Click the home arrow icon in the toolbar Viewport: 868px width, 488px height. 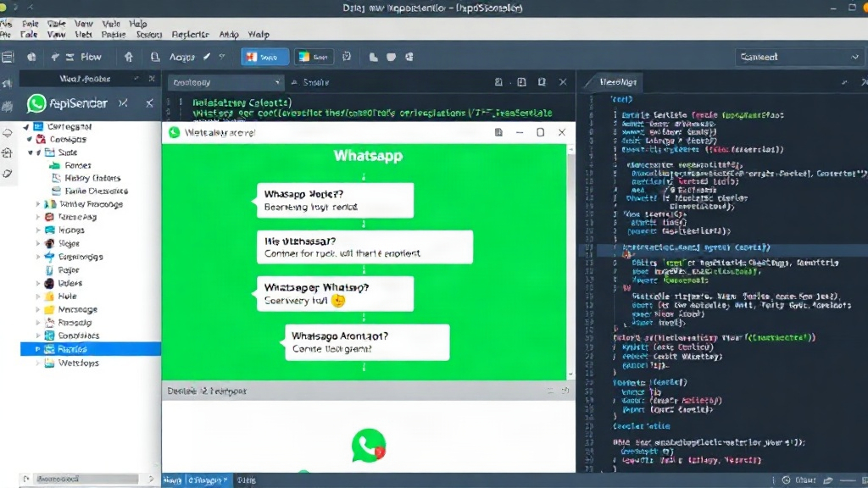point(129,57)
